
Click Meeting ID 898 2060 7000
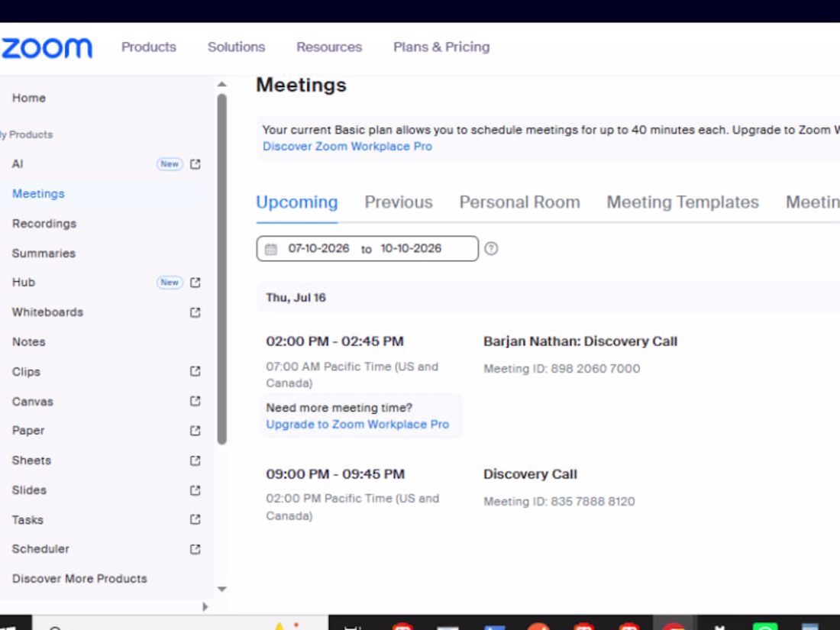[561, 369]
